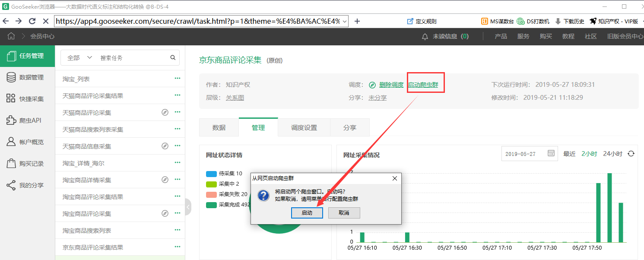
Task: Open the 未读信息 notification bell
Action: coord(425,36)
